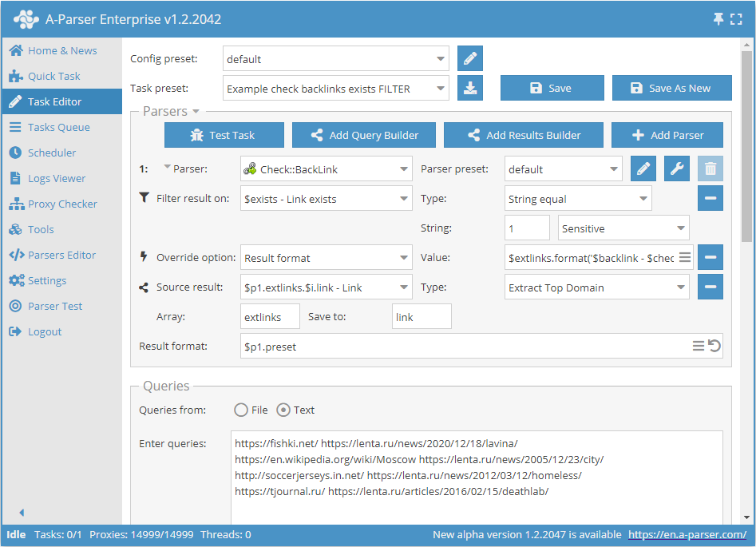Click the vertical scrollbar on the right
Image resolution: width=756 pixels, height=547 pixels.
[746, 160]
